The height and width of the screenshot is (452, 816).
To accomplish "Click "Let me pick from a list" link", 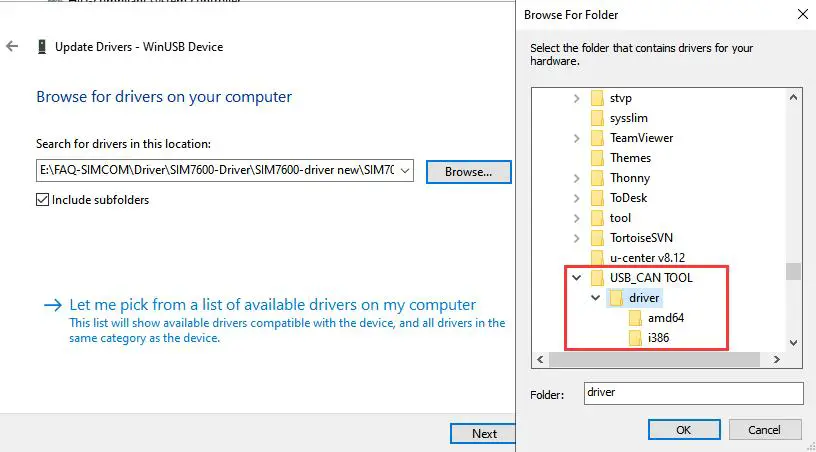I will (272, 305).
